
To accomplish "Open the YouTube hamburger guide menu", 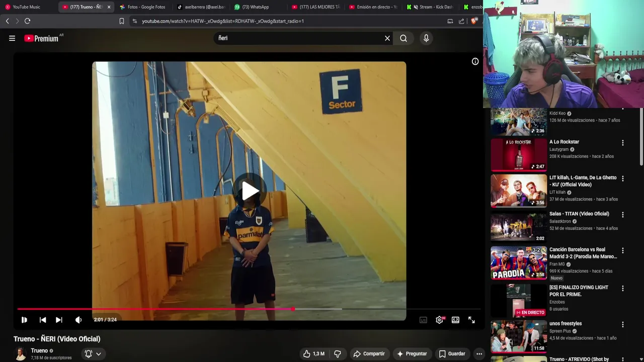I will (12, 38).
